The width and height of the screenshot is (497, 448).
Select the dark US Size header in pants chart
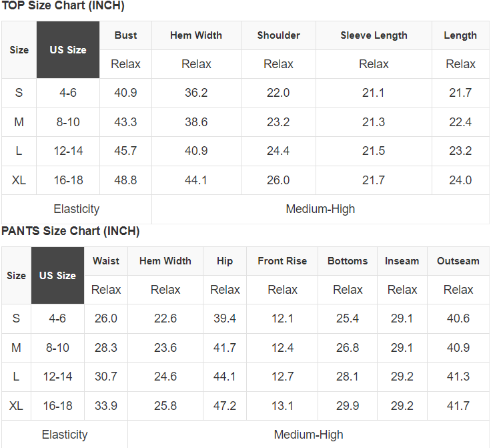tap(57, 275)
